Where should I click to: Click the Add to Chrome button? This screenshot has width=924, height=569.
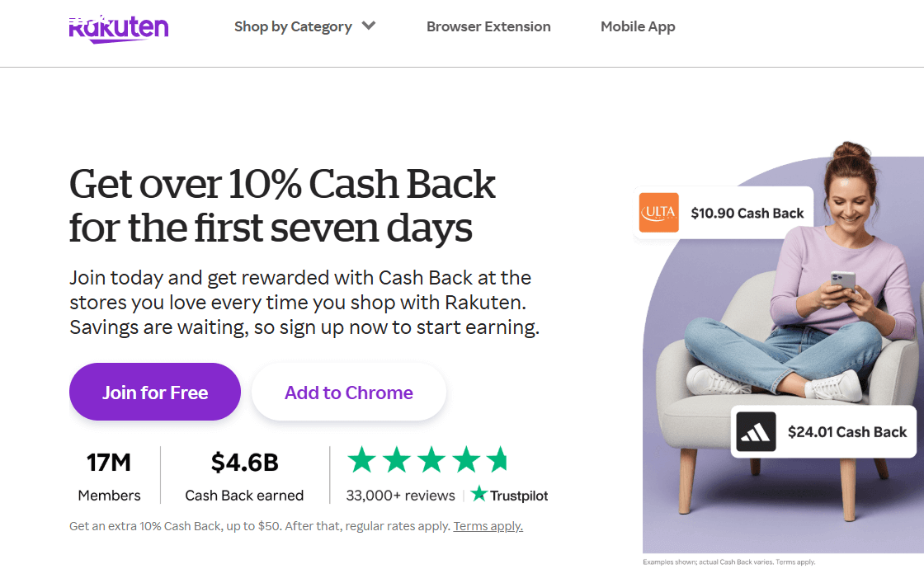click(x=349, y=393)
